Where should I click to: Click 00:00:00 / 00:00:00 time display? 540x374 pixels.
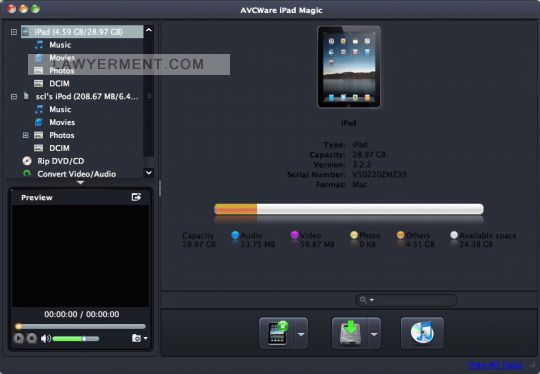(x=82, y=314)
